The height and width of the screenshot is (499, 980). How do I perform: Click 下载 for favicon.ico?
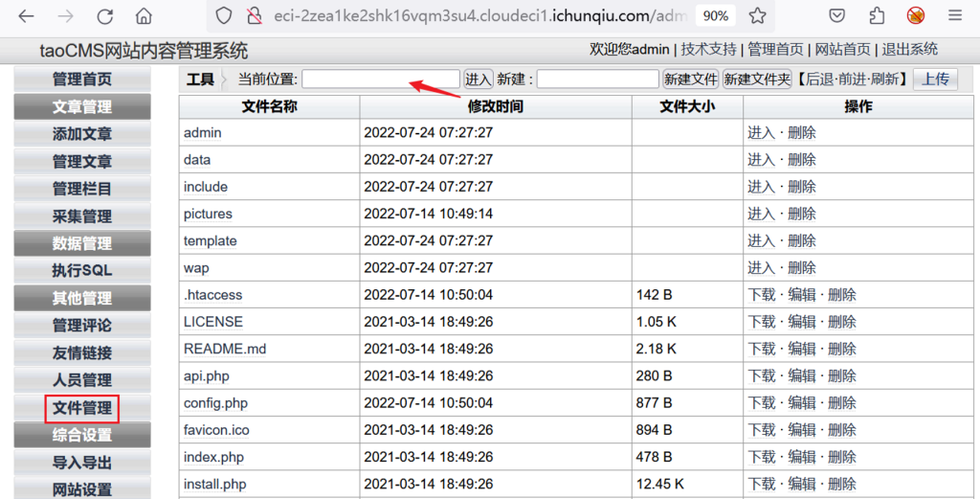click(x=761, y=430)
